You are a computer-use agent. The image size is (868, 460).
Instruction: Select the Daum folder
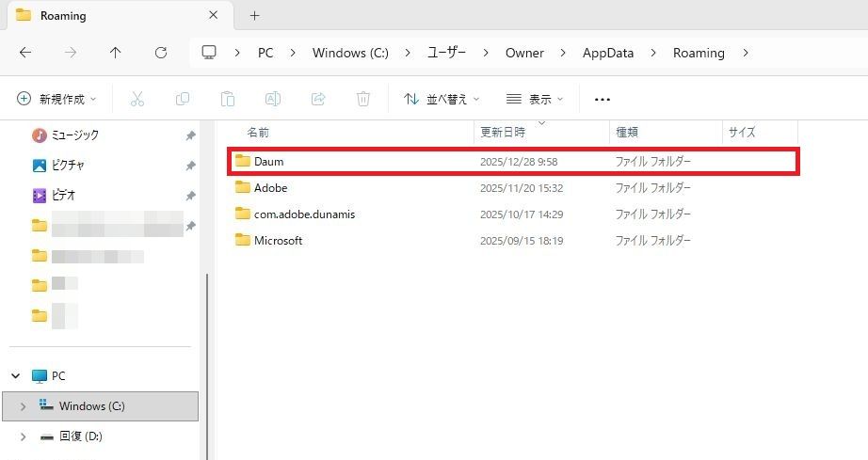[x=268, y=162]
